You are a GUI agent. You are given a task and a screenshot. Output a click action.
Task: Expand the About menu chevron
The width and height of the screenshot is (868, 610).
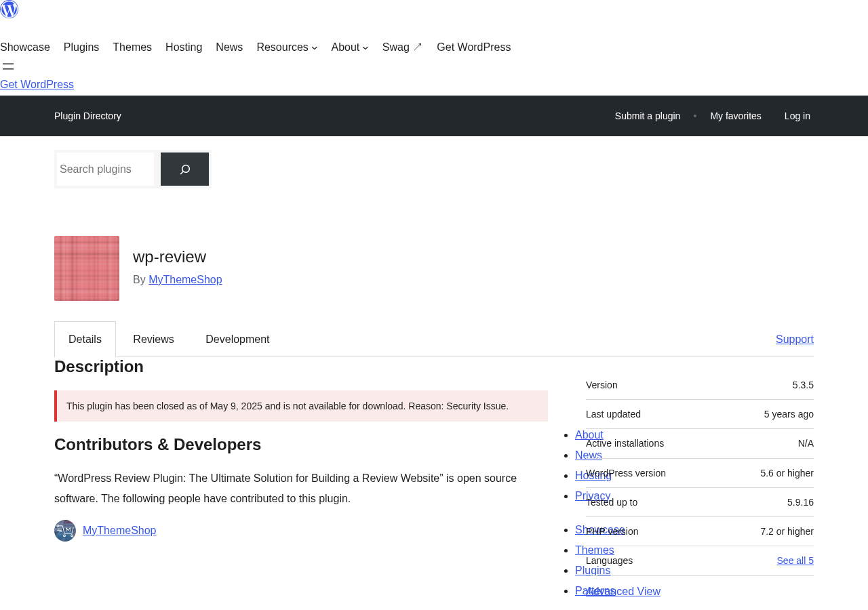(366, 47)
